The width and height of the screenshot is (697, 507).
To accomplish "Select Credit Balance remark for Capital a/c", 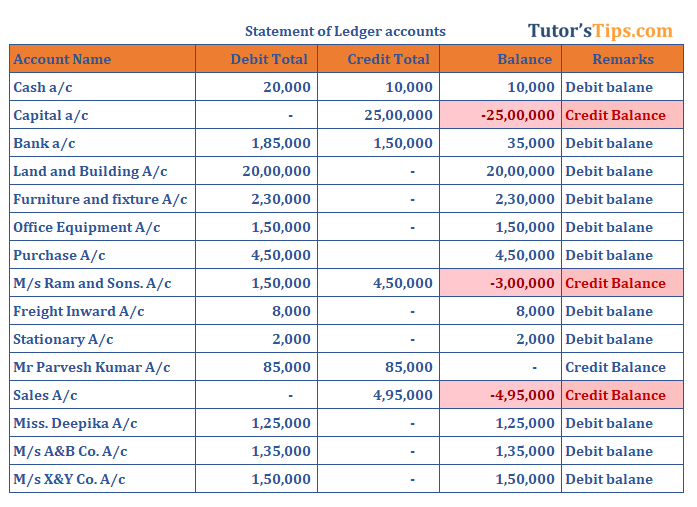I will point(622,115).
